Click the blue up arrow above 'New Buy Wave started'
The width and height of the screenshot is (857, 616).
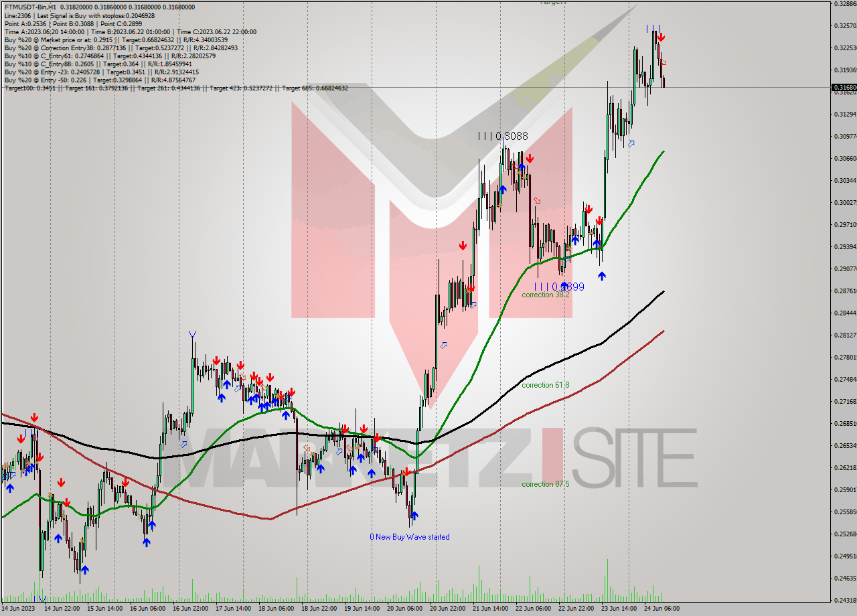pos(414,516)
